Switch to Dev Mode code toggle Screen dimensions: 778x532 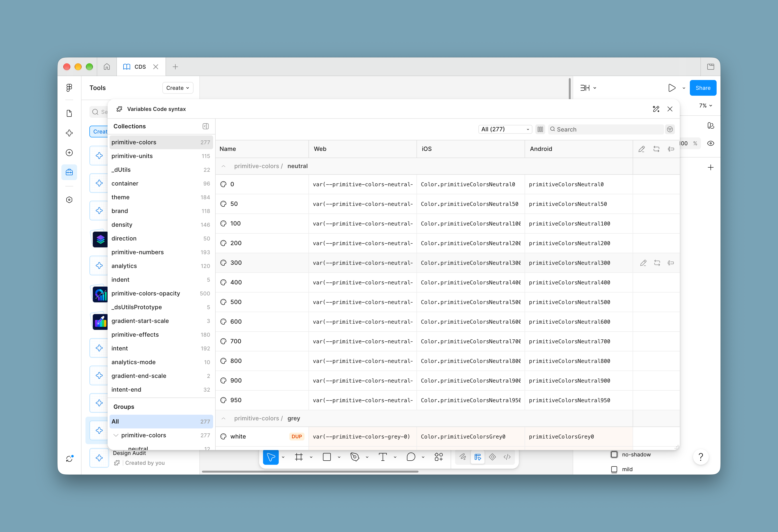click(507, 457)
